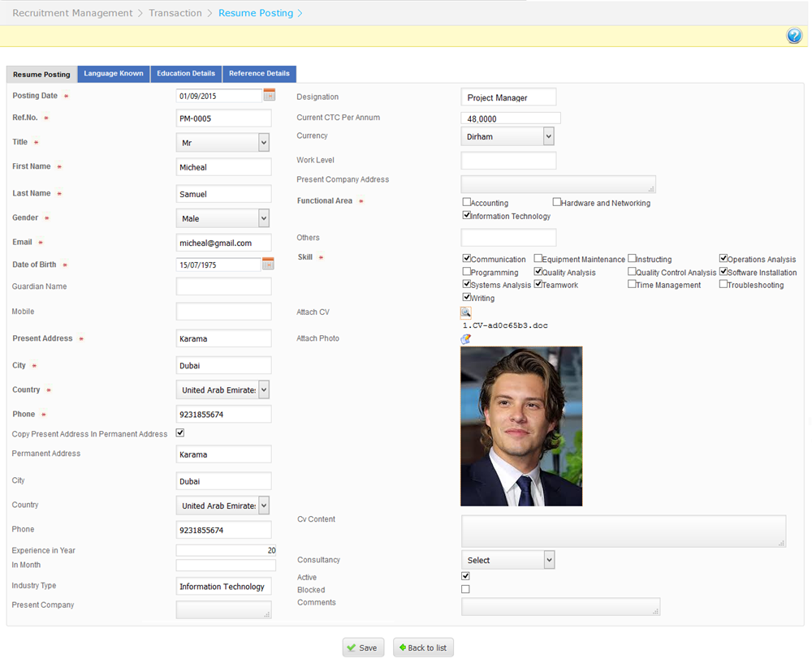Open the Posting Date calendar picker

270,95
